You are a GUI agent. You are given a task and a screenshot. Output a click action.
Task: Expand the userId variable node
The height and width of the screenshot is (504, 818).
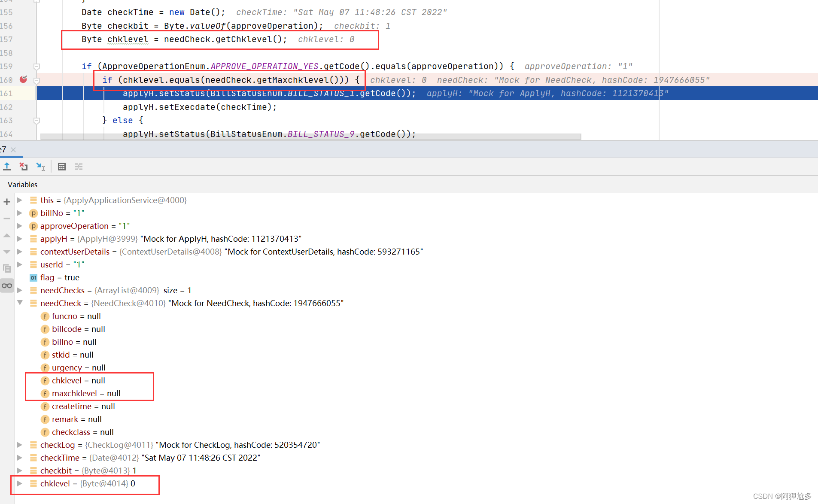[20, 264]
